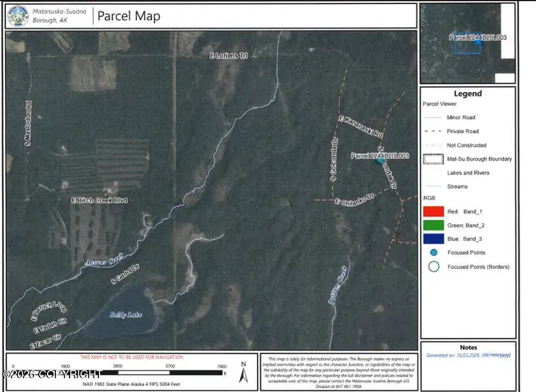Click the generated date link in Notes
Image resolution: width=536 pixels, height=392 pixels.
(x=468, y=356)
